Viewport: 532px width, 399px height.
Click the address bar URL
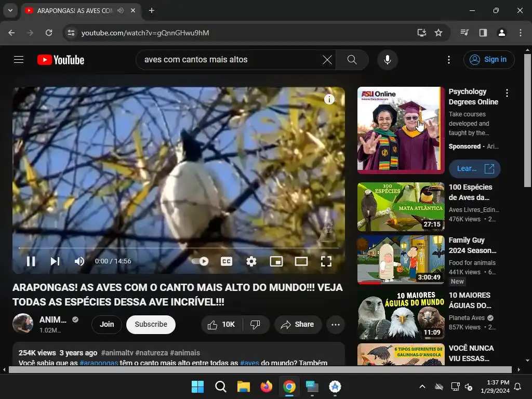[x=145, y=33]
